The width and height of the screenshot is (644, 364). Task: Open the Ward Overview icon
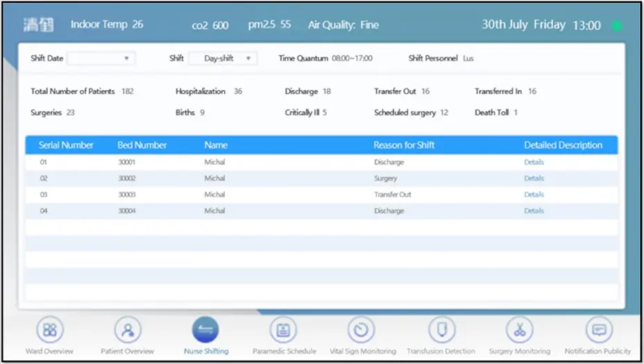pos(49,330)
